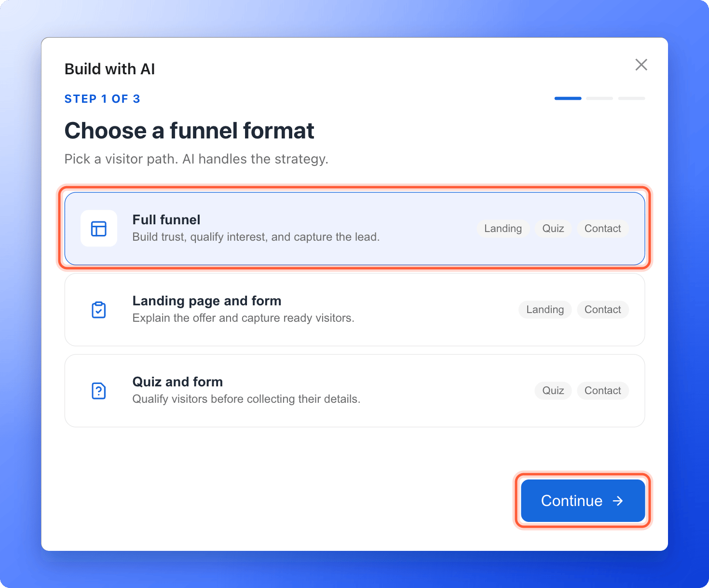
Task: Click Landing tag in Landing page and form
Action: click(x=545, y=310)
